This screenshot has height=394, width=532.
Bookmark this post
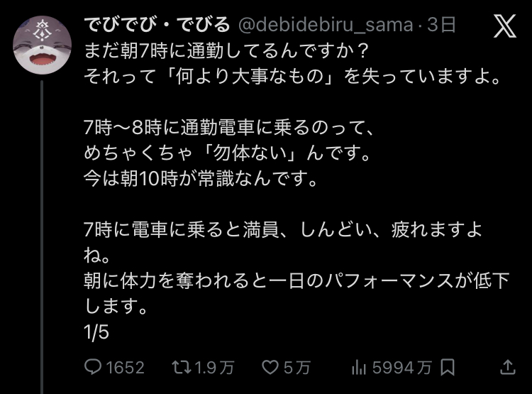click(448, 367)
